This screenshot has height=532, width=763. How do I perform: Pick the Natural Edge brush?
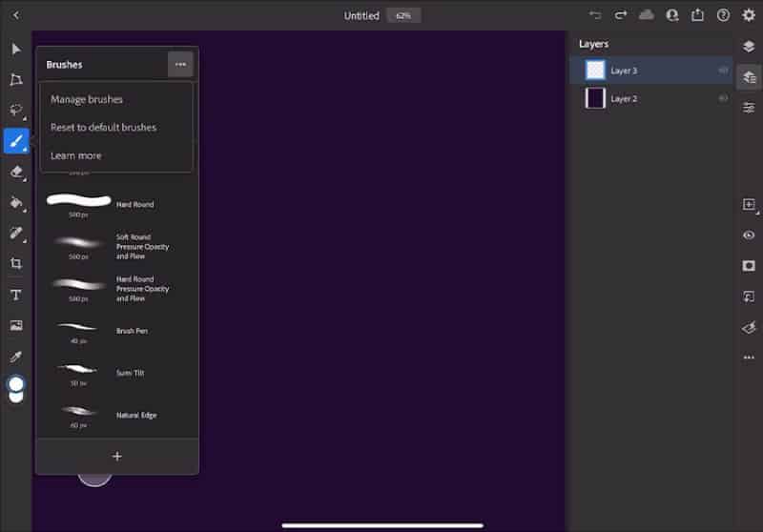[x=116, y=416]
